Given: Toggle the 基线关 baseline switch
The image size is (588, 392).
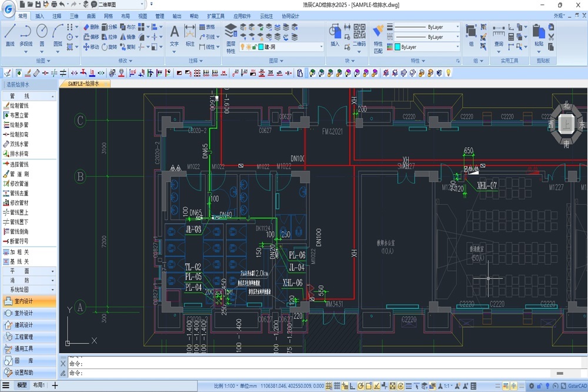Looking at the screenshot, I should click(x=20, y=261).
